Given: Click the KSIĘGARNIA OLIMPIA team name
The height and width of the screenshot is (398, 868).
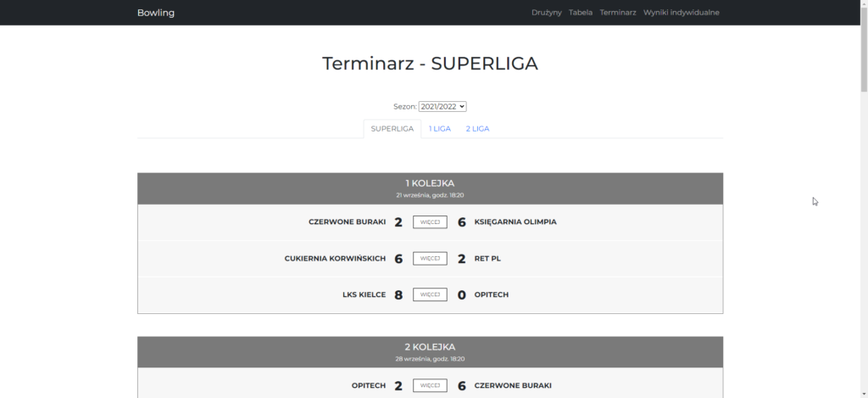Looking at the screenshot, I should pos(515,221).
